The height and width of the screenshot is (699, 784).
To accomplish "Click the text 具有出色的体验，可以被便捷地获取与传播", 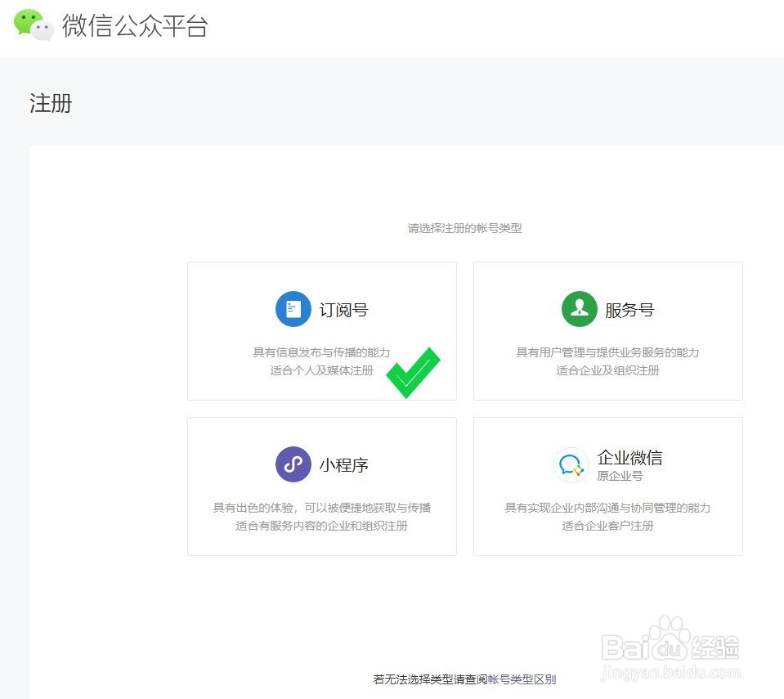I will point(321,508).
